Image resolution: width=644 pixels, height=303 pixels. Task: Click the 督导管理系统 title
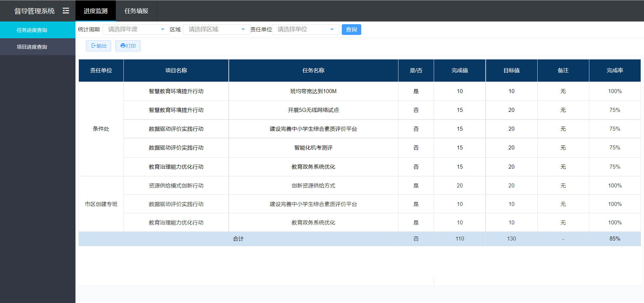[x=34, y=11]
